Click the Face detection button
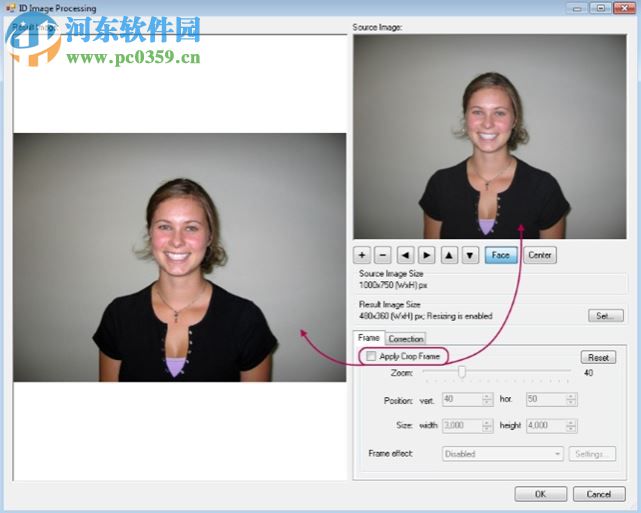Screen dimensions: 641x513 click(x=501, y=255)
